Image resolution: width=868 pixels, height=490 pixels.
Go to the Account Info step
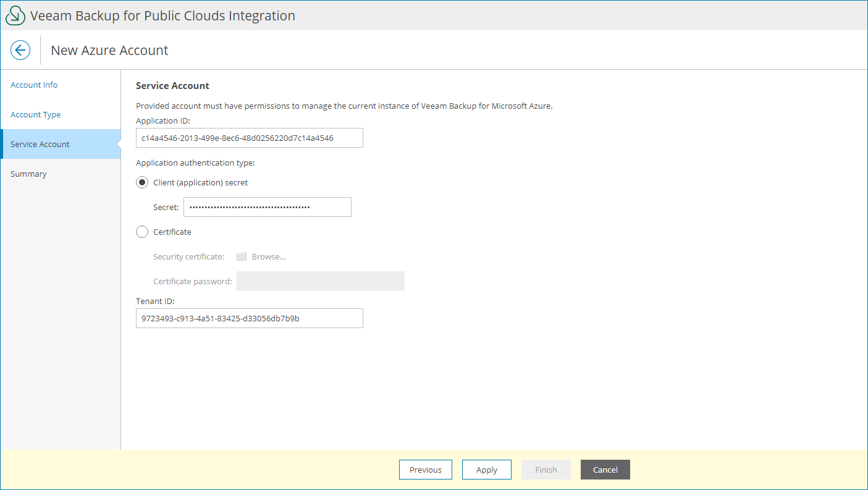pyautogui.click(x=34, y=85)
